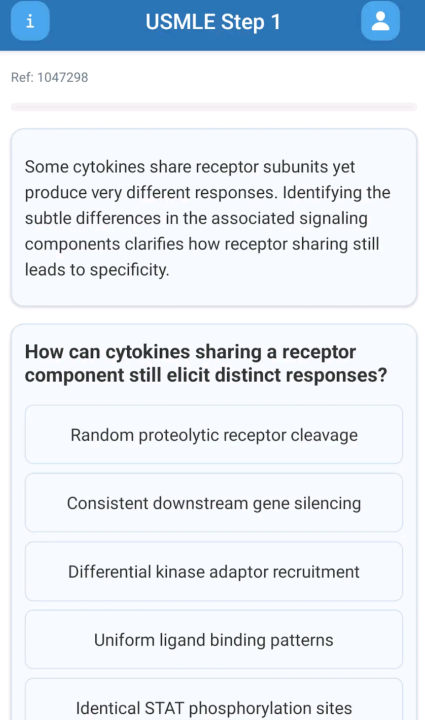
Task: Click the phrase leads to specificity
Action: pos(97,270)
